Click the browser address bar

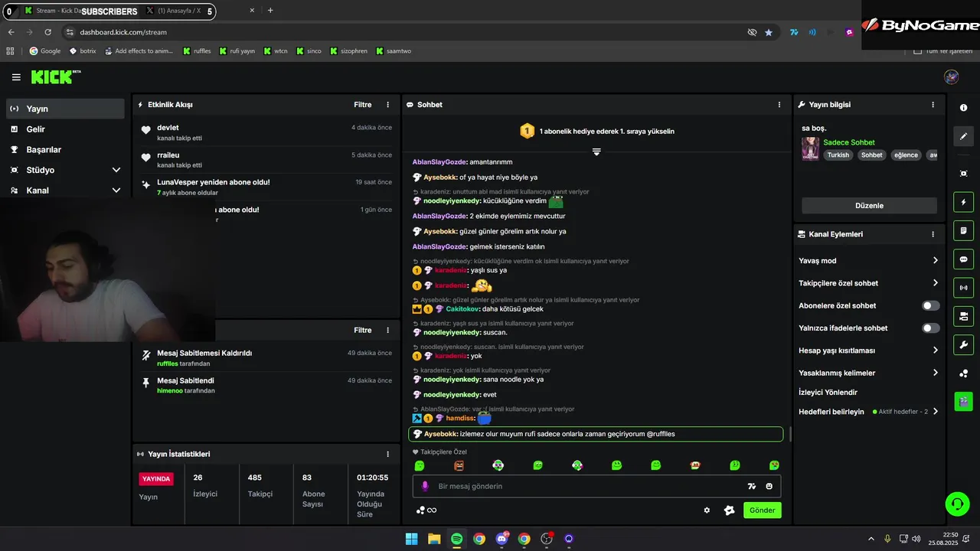(x=406, y=32)
